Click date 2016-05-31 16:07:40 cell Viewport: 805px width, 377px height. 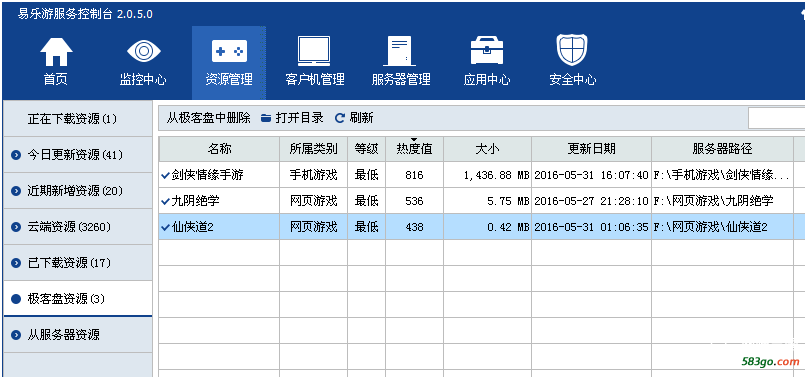coord(591,175)
